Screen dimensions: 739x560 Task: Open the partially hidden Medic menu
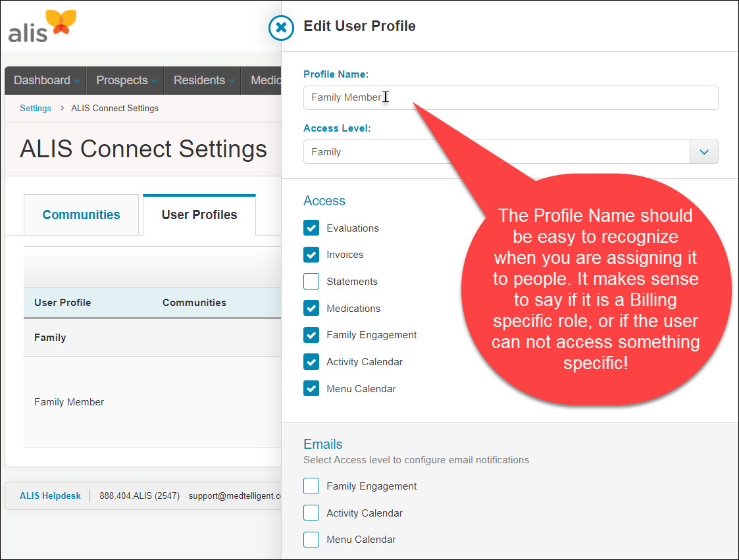(x=262, y=80)
